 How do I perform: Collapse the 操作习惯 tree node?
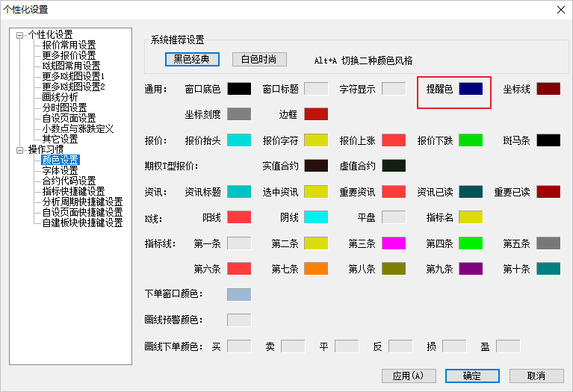point(19,149)
